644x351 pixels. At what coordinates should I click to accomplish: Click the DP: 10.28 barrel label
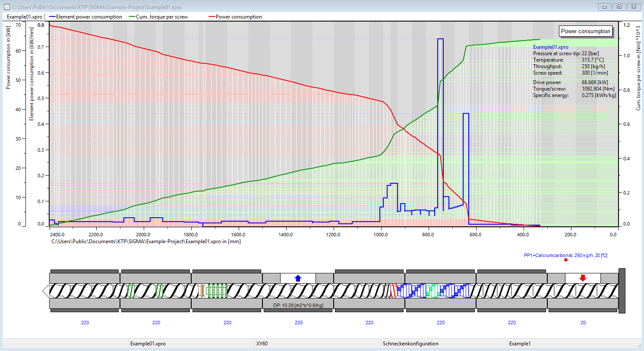pyautogui.click(x=298, y=305)
